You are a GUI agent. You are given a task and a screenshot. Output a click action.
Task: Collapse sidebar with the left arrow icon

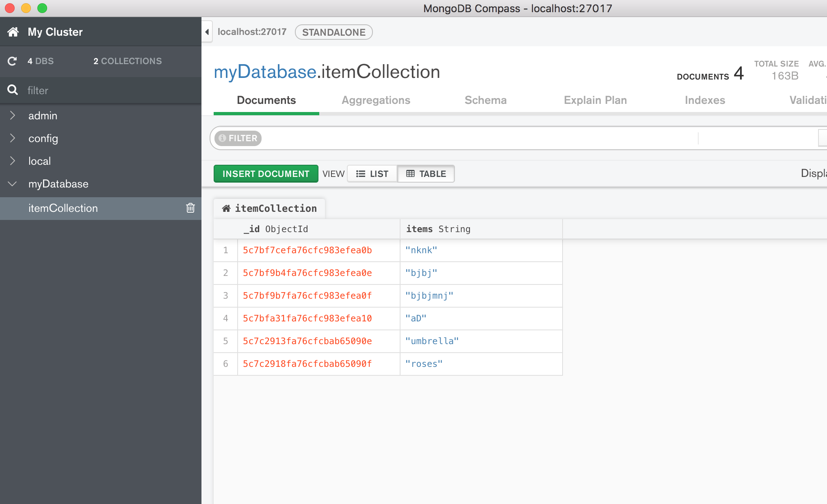[207, 32]
